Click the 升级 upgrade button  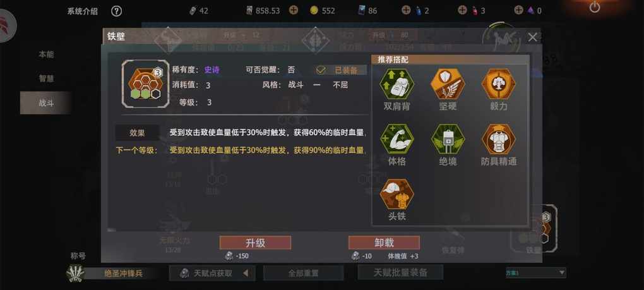pyautogui.click(x=255, y=243)
